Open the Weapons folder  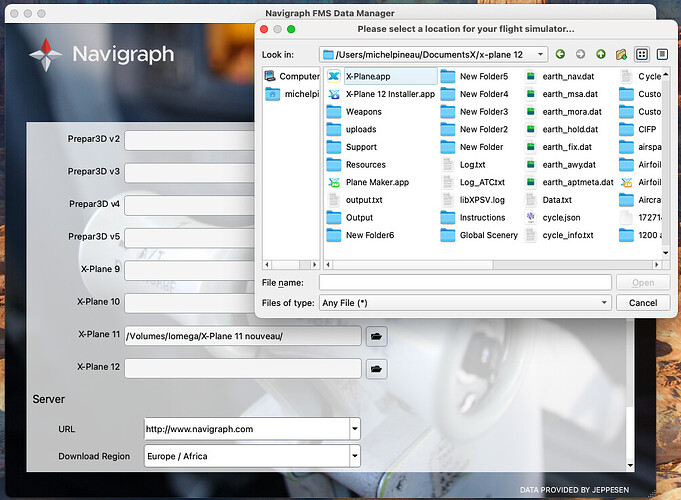tap(354, 112)
